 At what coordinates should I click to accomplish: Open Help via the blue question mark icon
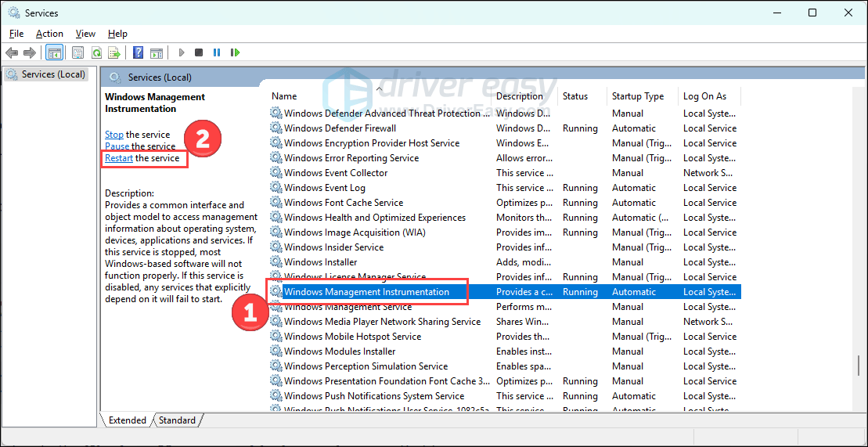(138, 52)
